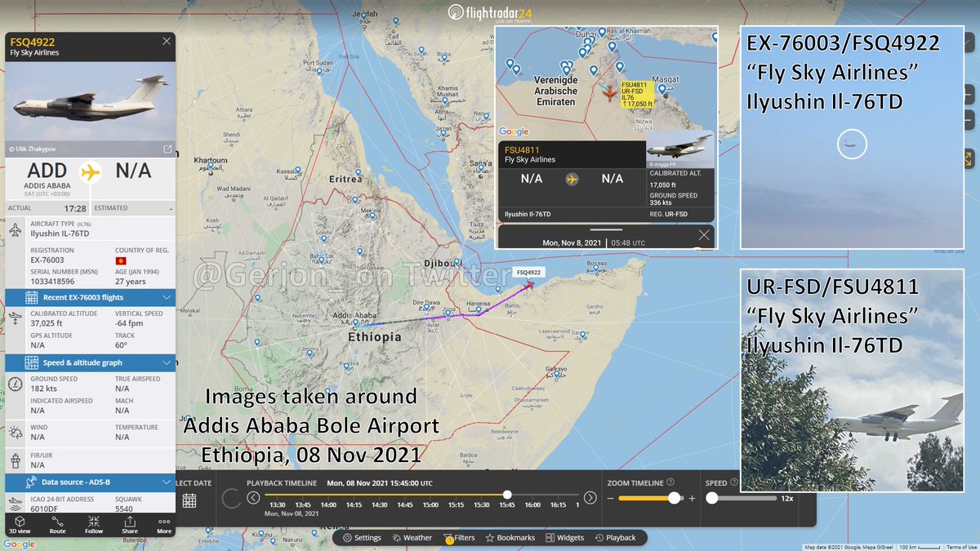Decrease zoom timeline with minus icon
Image resolution: width=980 pixels, height=551 pixels.
pos(610,498)
